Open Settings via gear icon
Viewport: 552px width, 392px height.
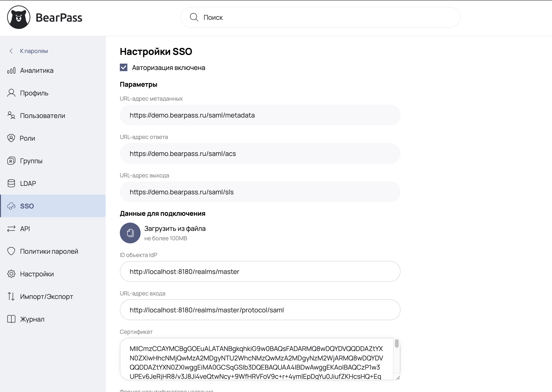pos(11,274)
